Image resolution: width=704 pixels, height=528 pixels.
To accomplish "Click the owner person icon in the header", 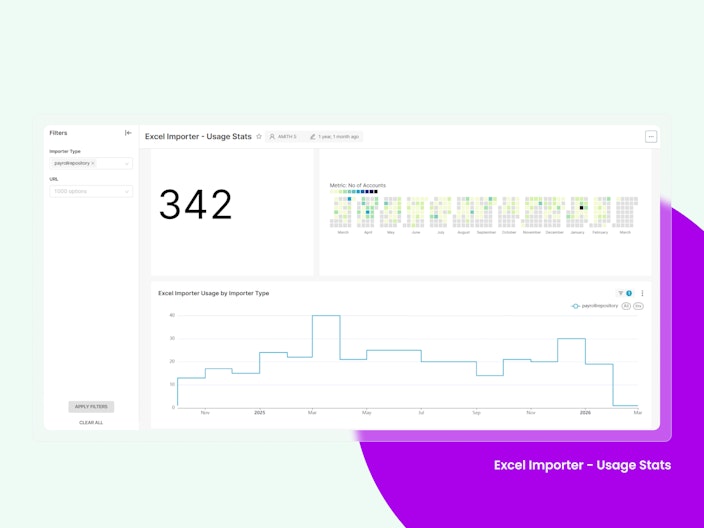I will coord(272,136).
